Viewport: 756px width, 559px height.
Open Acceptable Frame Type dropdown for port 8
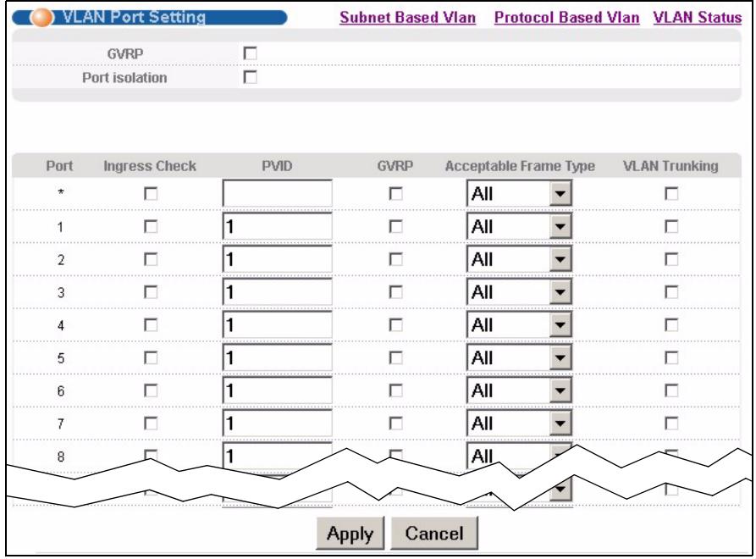point(519,456)
